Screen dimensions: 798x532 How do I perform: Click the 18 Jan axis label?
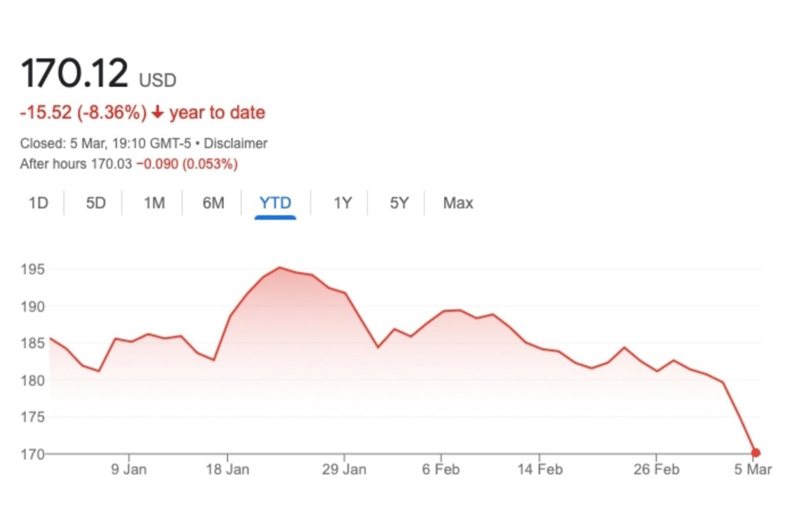pos(227,470)
